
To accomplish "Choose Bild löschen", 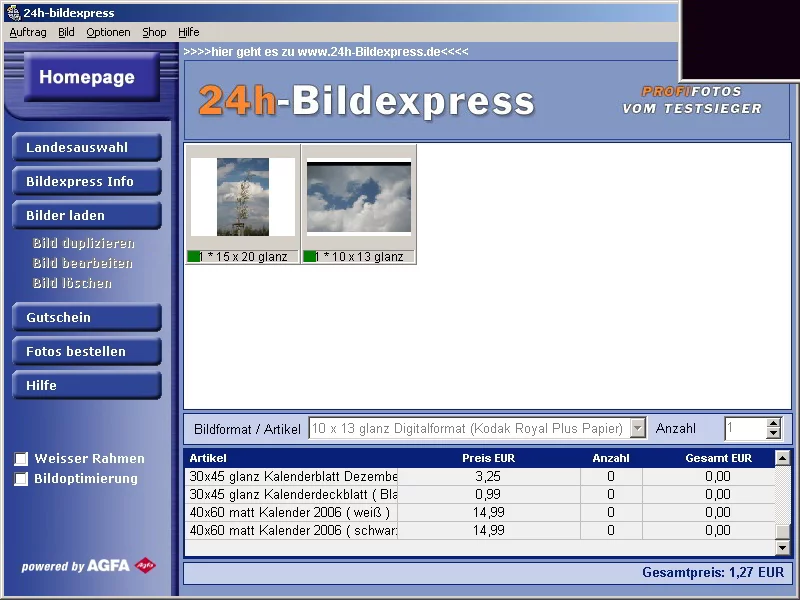I will pos(72,283).
